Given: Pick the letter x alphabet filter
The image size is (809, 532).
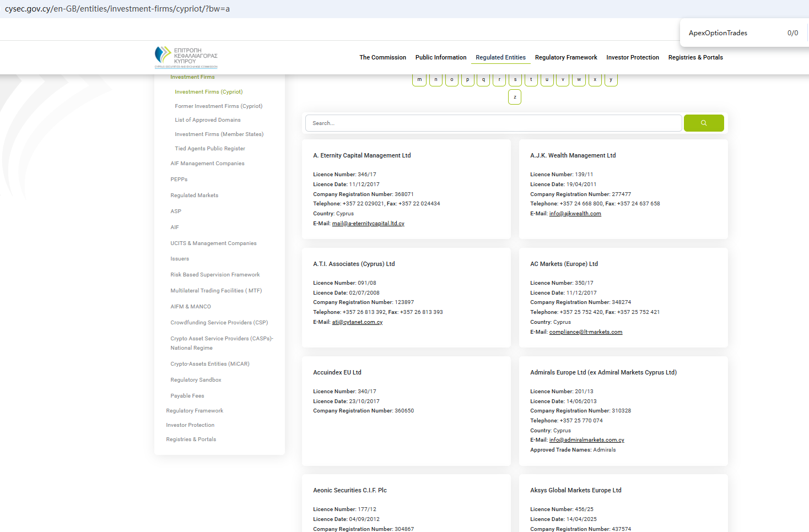Looking at the screenshot, I should [595, 80].
